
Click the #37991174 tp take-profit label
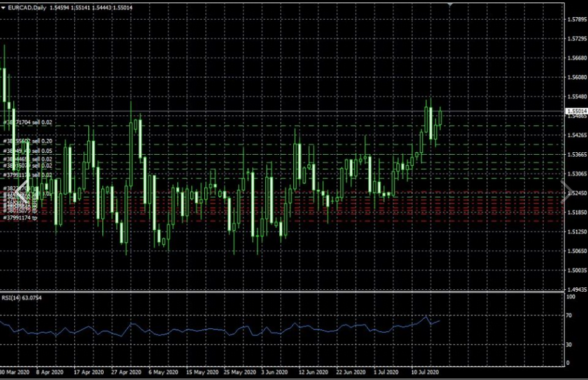click(20, 218)
